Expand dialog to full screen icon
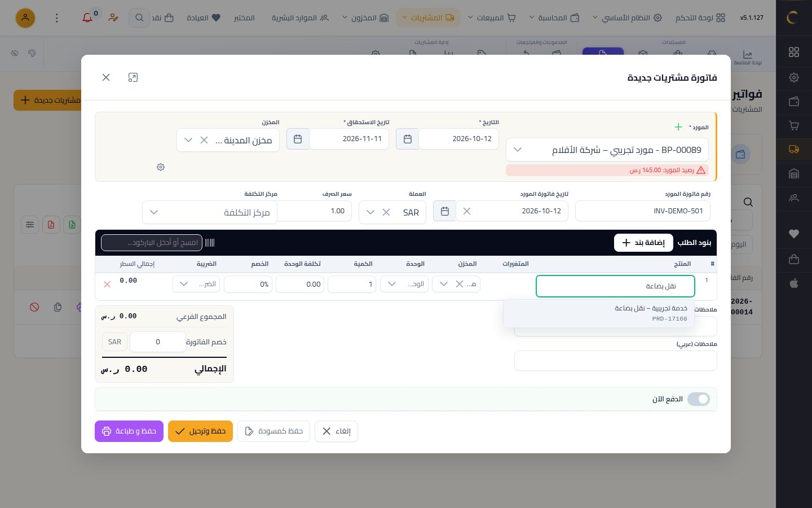The height and width of the screenshot is (508, 812). (x=133, y=77)
